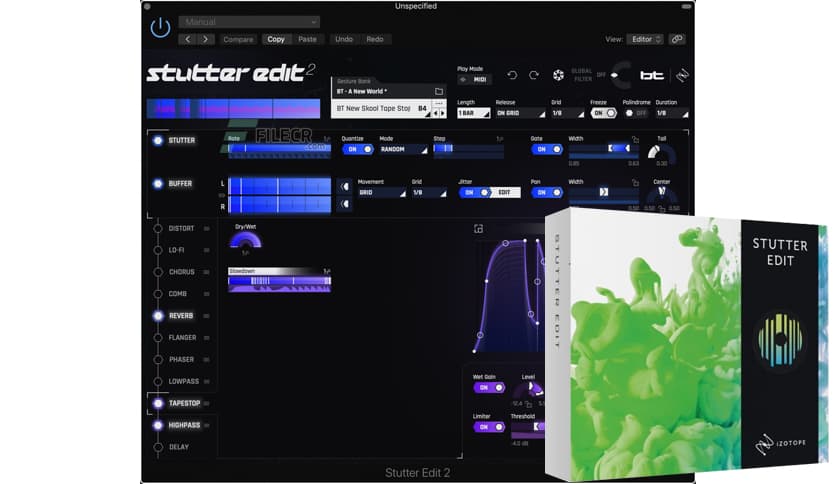Click the Jitter EDIT button

[x=505, y=192]
